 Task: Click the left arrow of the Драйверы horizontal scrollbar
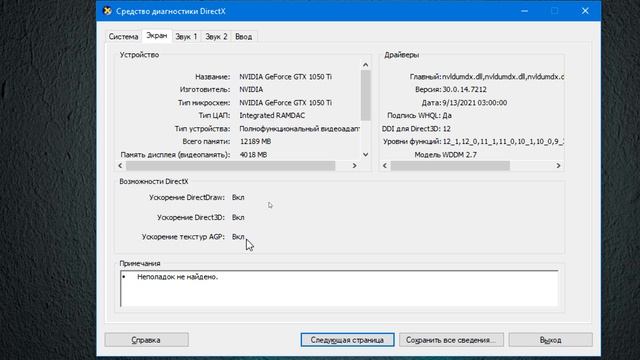[385, 165]
